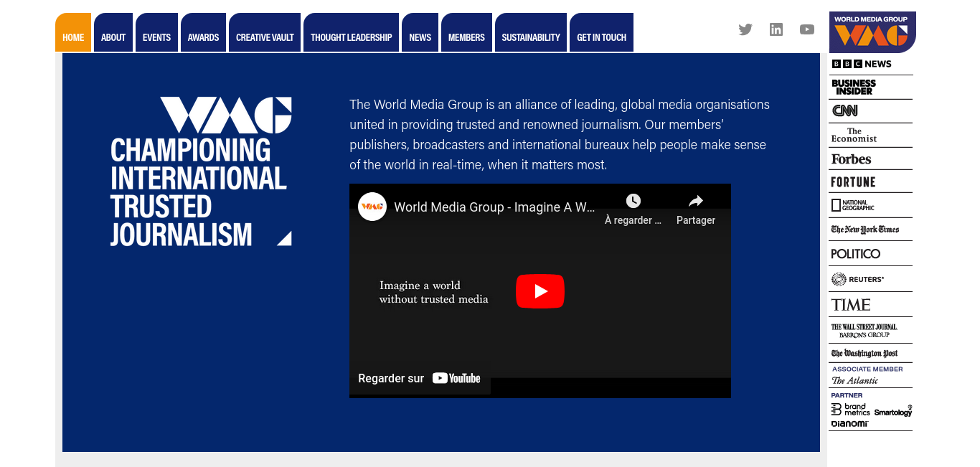980x467 pixels.
Task: Open the News menu tab
Action: (x=420, y=32)
